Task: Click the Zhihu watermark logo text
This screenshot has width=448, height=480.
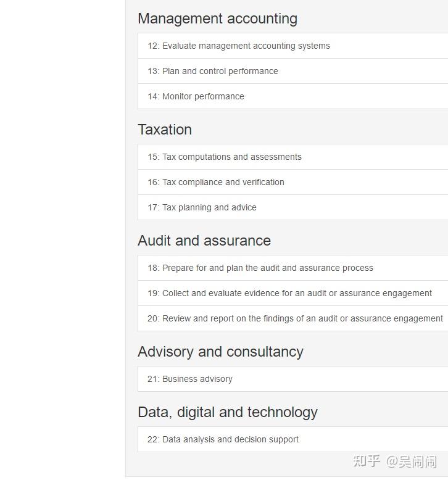Action: pyautogui.click(x=367, y=461)
